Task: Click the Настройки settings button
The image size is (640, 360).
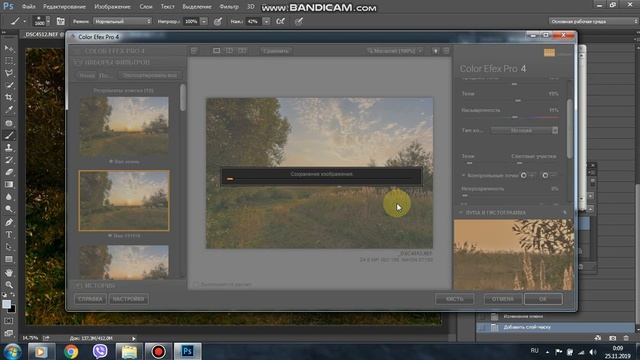Action: pyautogui.click(x=129, y=299)
